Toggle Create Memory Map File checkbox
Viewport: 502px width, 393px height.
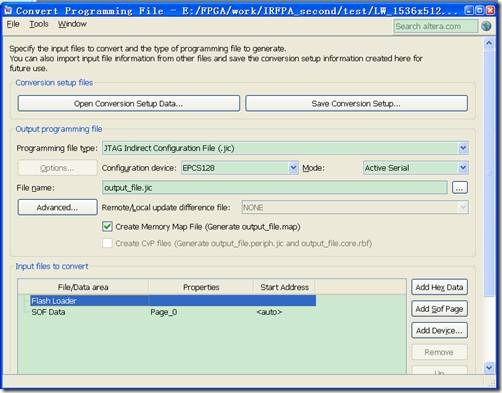[107, 227]
